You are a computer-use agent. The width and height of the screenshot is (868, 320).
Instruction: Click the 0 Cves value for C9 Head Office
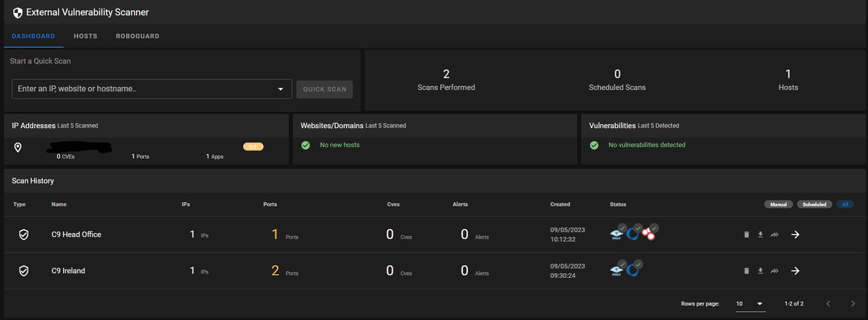coord(399,235)
